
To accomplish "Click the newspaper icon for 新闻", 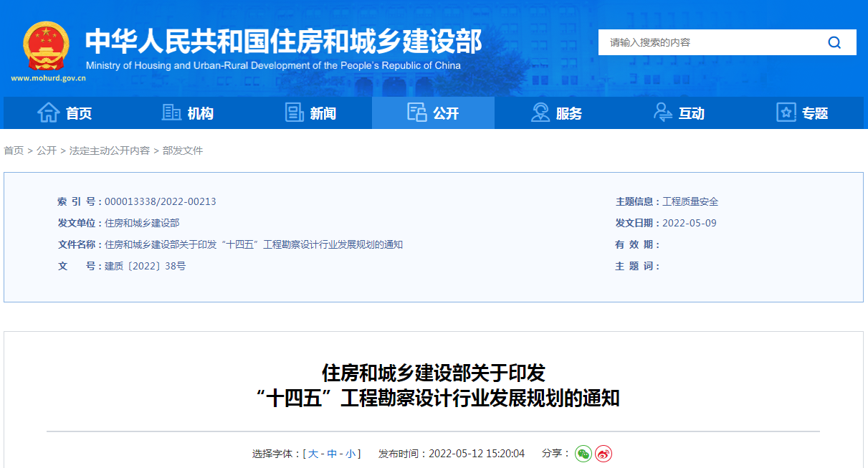I will click(294, 113).
